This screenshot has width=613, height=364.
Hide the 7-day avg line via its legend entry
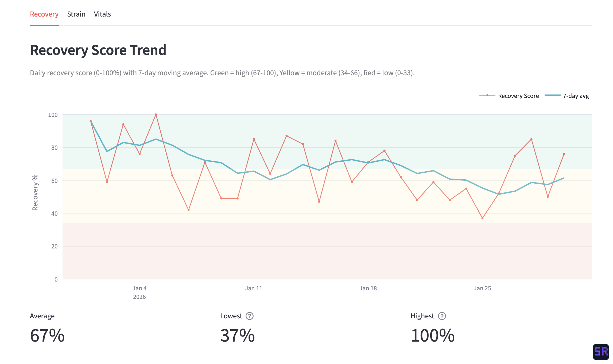[576, 96]
